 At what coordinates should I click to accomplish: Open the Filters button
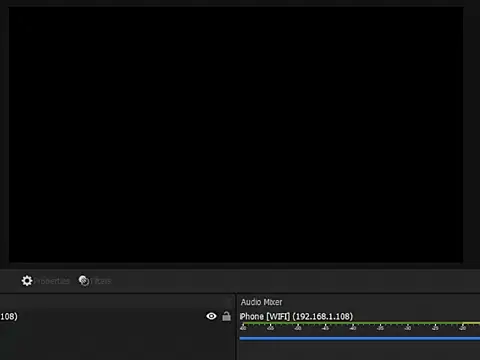95,281
